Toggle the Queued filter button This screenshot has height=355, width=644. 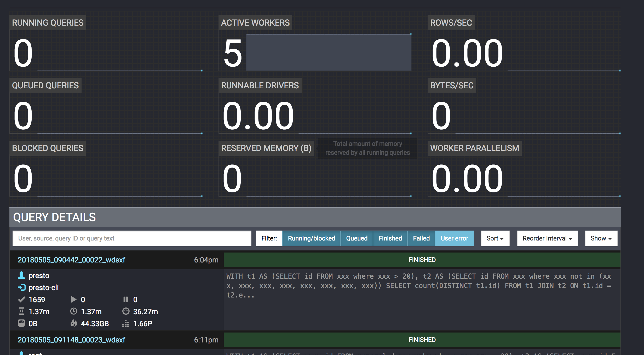356,238
